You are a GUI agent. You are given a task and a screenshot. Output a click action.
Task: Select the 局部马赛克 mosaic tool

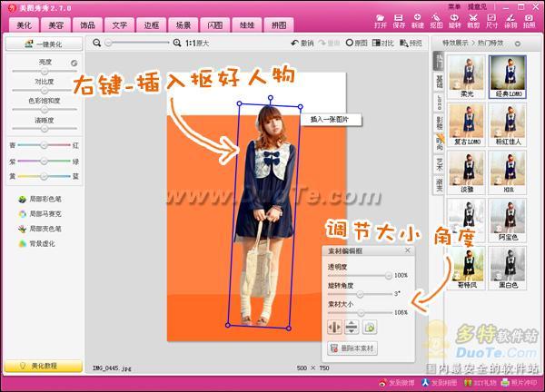coord(40,214)
